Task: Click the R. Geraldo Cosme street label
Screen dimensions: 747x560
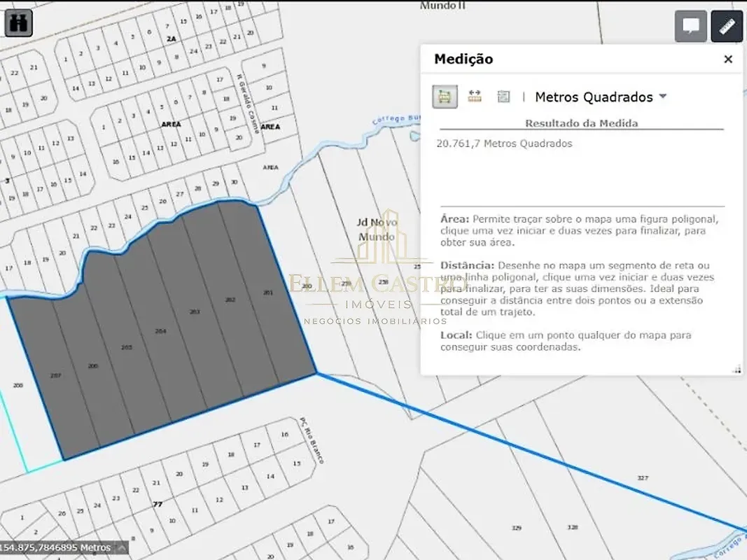Action: click(x=249, y=104)
